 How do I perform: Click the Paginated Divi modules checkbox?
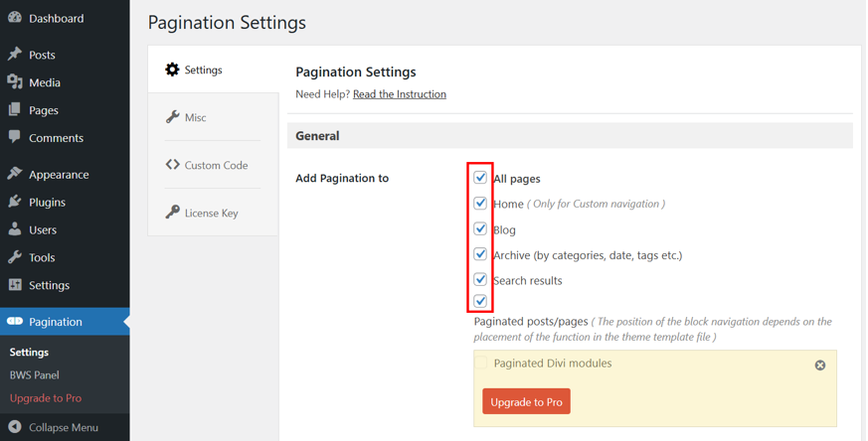click(x=481, y=363)
